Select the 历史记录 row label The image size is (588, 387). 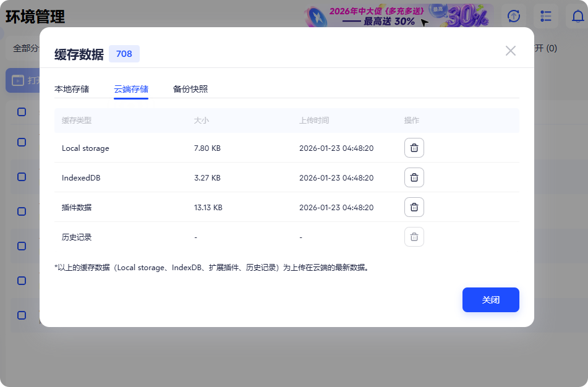(77, 237)
